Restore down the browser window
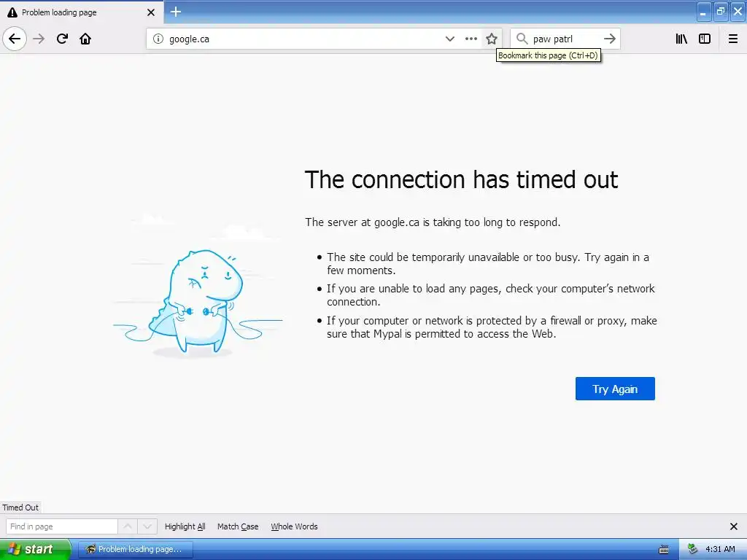This screenshot has height=560, width=747. click(x=721, y=12)
